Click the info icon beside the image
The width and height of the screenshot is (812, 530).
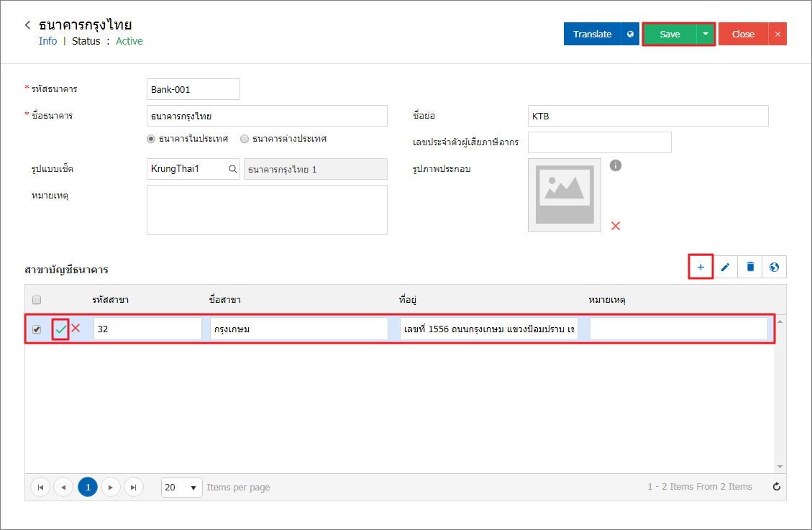(x=615, y=165)
